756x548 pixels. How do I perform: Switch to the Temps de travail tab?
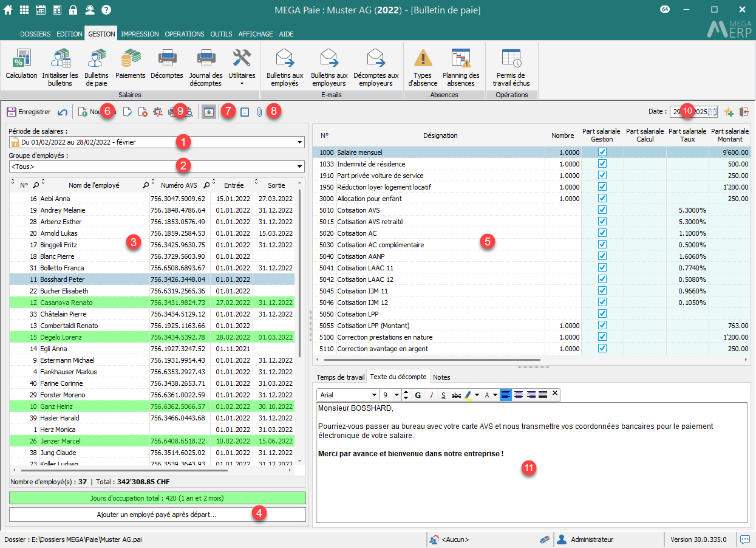(x=341, y=377)
